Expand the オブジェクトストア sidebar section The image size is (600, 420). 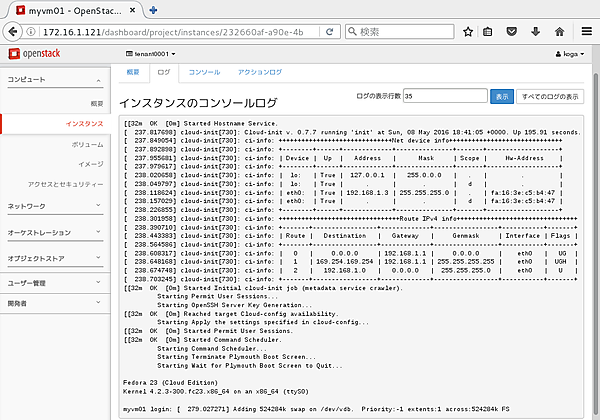pos(53,257)
